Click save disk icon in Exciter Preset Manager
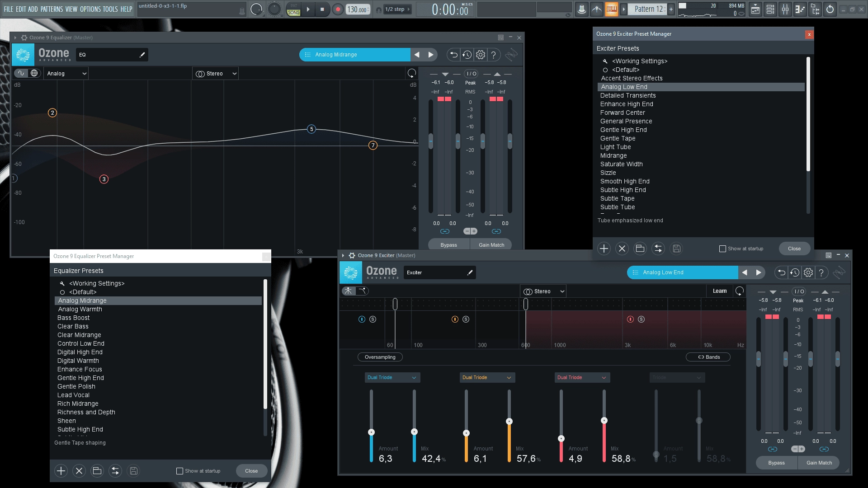Viewport: 868px width, 488px height. 676,249
